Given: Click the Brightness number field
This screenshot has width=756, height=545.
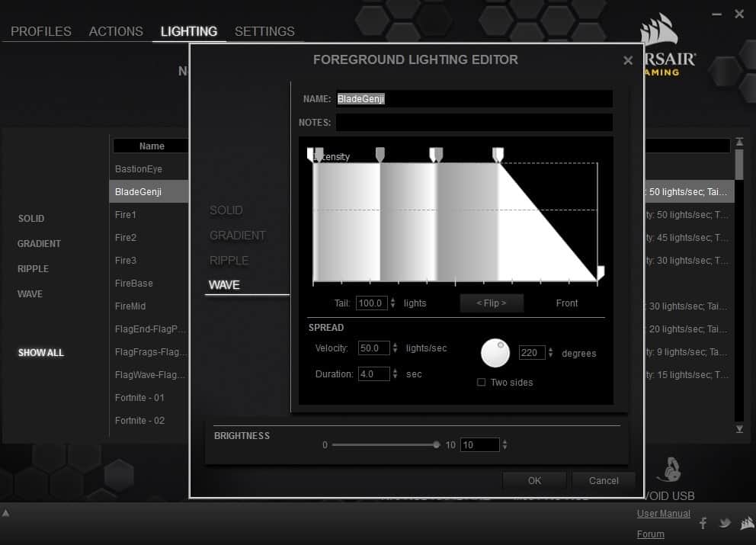Looking at the screenshot, I should (x=479, y=444).
